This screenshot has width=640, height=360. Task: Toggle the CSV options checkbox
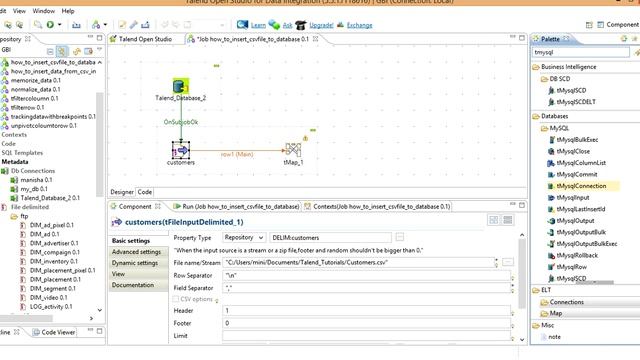176,299
